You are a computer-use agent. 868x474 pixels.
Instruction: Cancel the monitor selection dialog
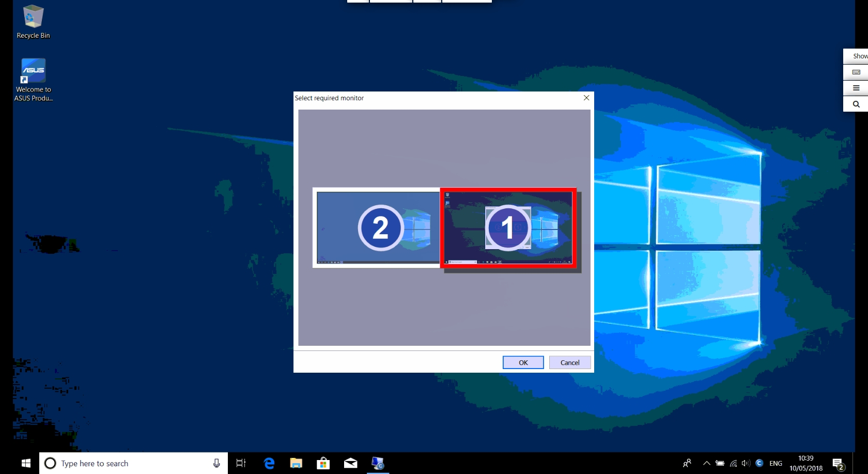point(570,362)
